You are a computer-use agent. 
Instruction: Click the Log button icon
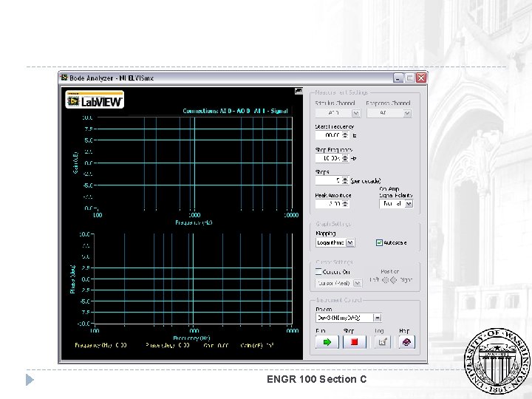(x=383, y=341)
